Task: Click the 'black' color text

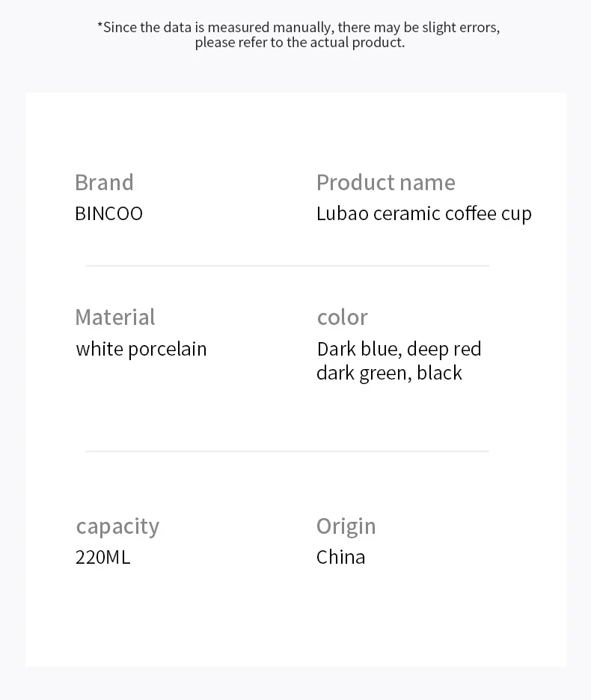Action: tap(439, 373)
